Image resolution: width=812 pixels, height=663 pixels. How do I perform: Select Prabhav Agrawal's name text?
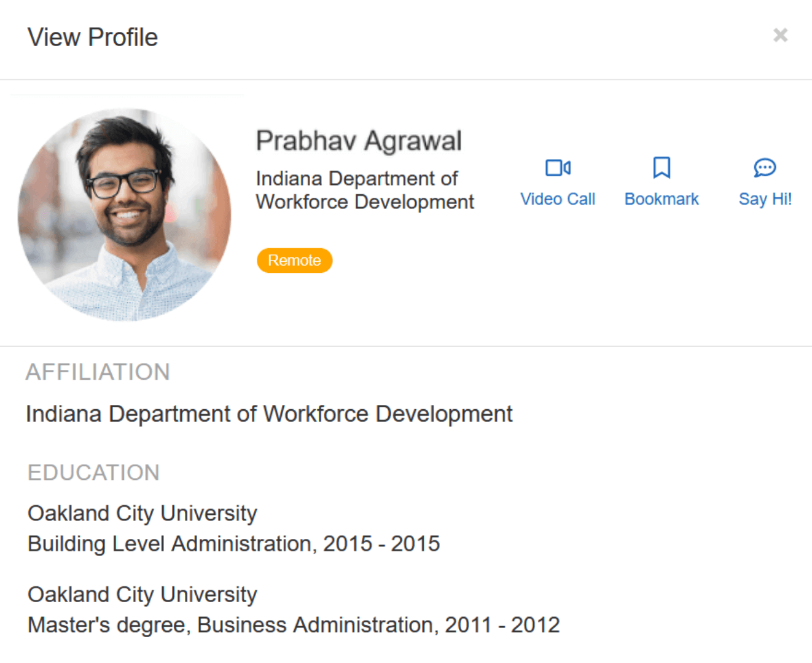pos(359,140)
